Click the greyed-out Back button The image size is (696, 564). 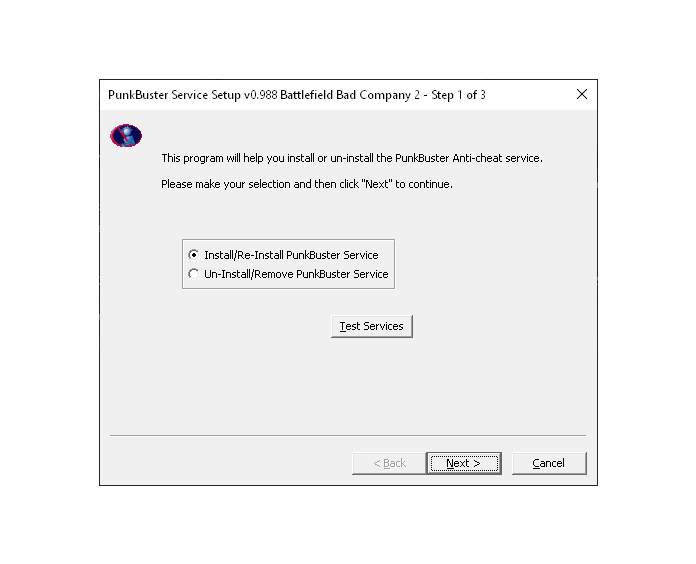(389, 463)
